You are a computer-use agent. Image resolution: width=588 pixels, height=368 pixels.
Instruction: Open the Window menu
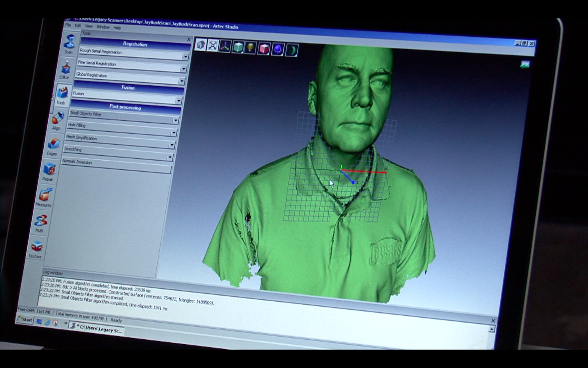[x=103, y=27]
